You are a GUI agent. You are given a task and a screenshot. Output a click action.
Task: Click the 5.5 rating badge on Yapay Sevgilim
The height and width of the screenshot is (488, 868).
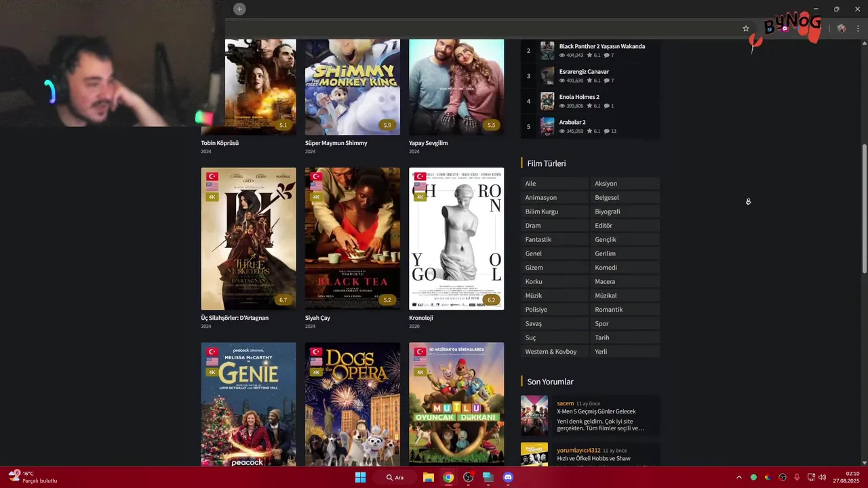point(491,125)
